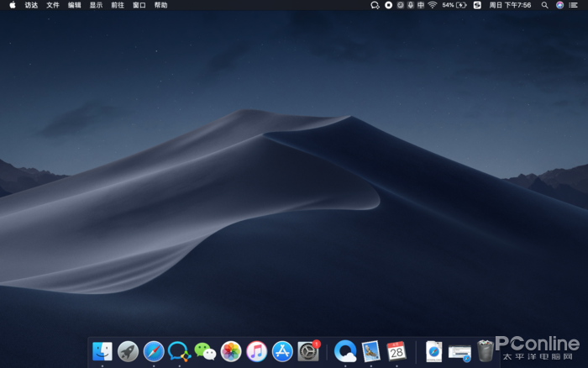
Task: Open the App Store in Dock
Action: point(282,351)
